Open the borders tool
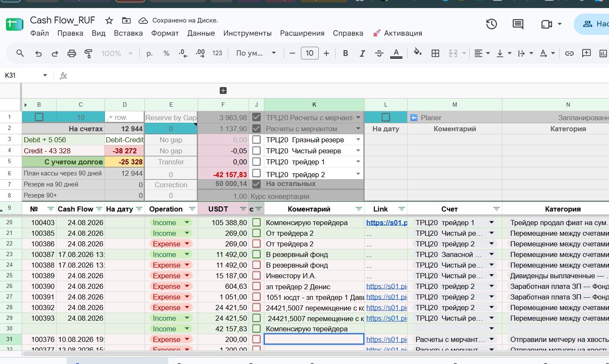609x364 pixels. point(436,53)
